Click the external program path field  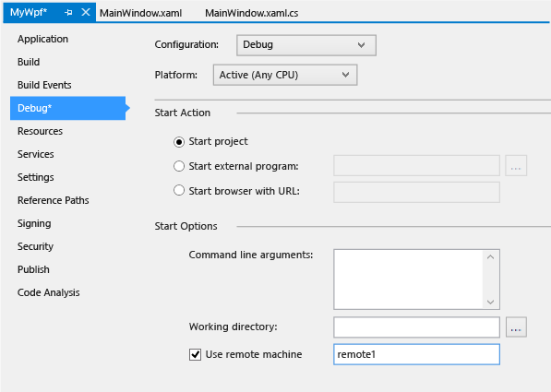click(x=416, y=165)
